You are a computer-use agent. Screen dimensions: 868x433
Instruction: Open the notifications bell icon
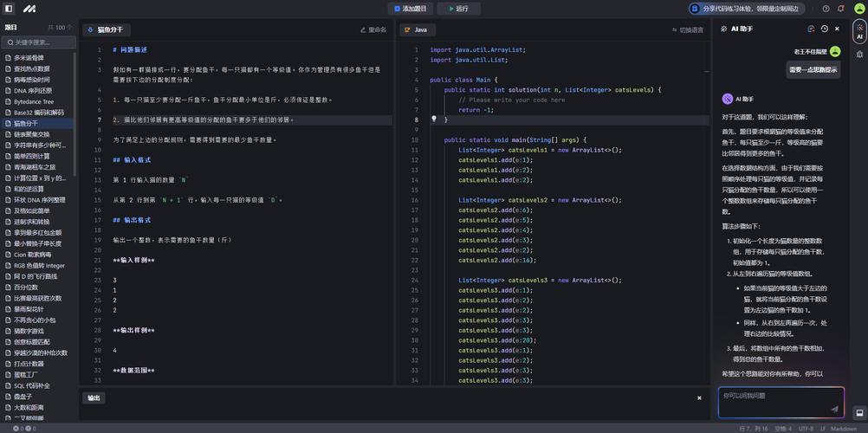coord(840,9)
